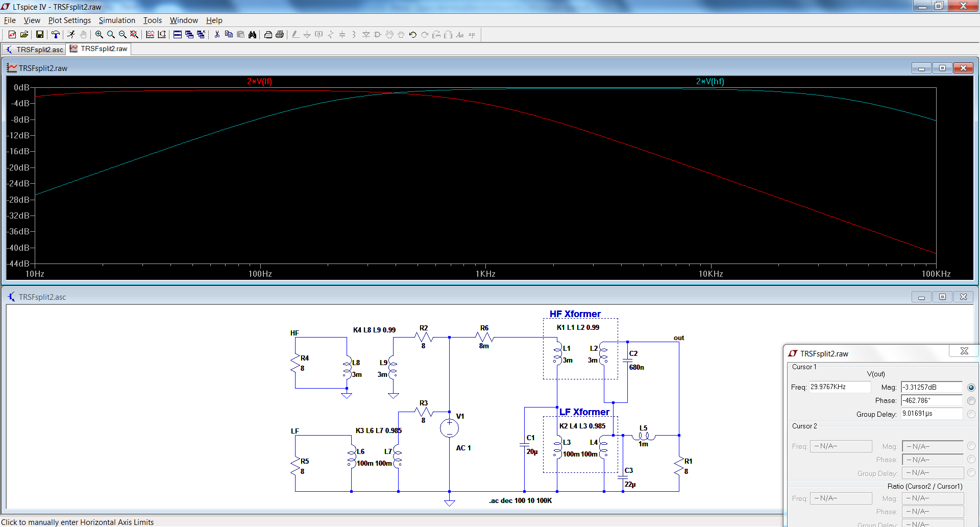Open the Plot Settings menu
This screenshot has height=527, width=980.
coord(69,20)
